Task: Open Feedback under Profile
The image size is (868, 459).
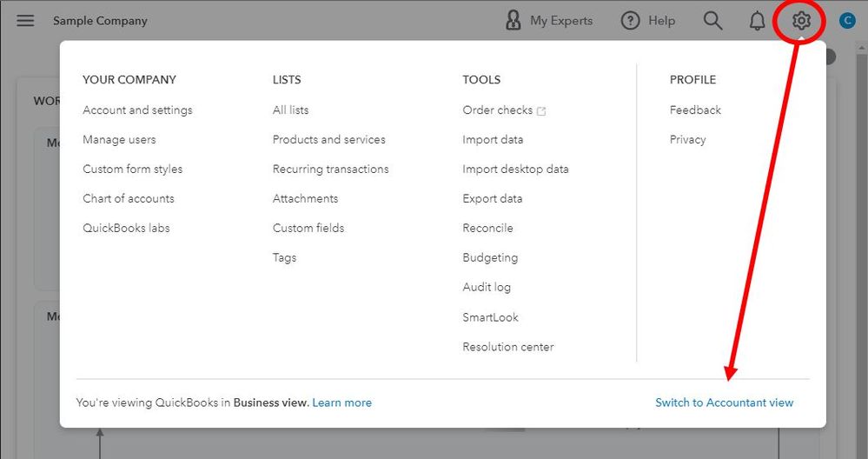Action: [695, 110]
